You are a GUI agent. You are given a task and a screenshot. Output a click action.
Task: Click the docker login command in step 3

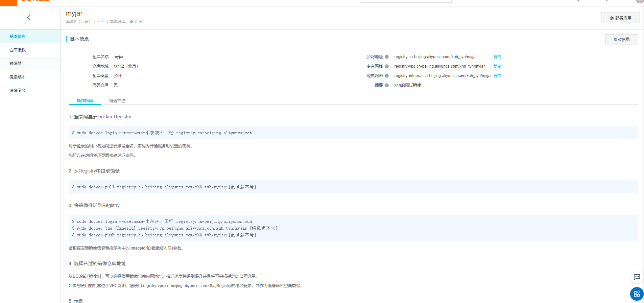[x=162, y=222]
